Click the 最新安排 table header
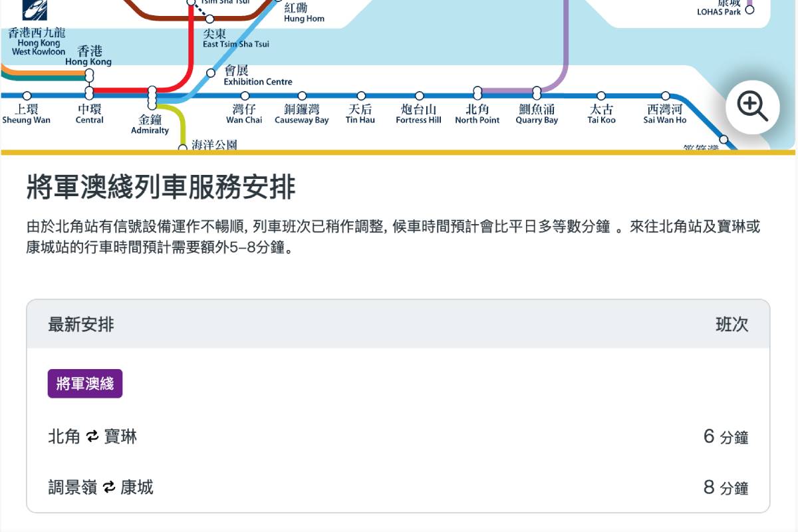The width and height of the screenshot is (798, 532). (x=81, y=325)
